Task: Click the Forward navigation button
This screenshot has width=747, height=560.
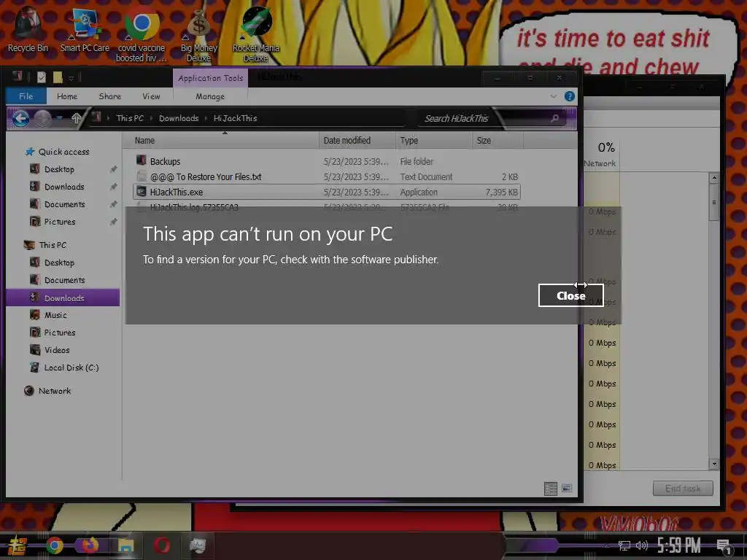Action: 42,118
